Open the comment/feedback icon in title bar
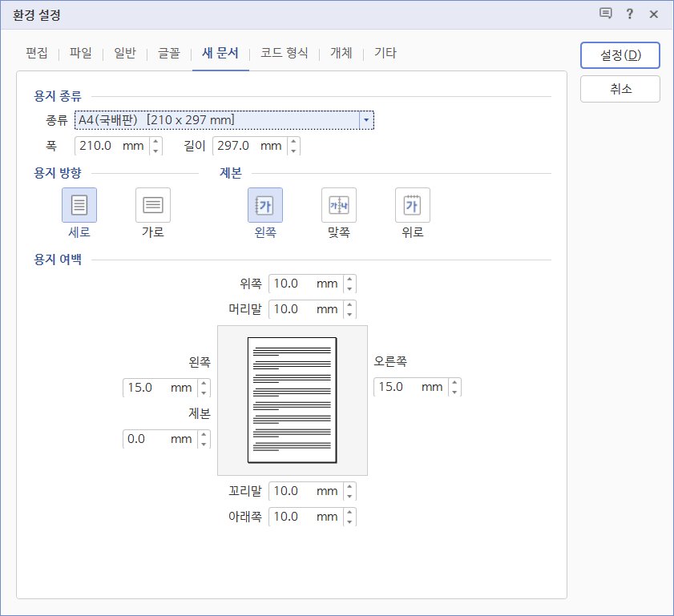Screen dimensions: 674x616 click(606, 14)
